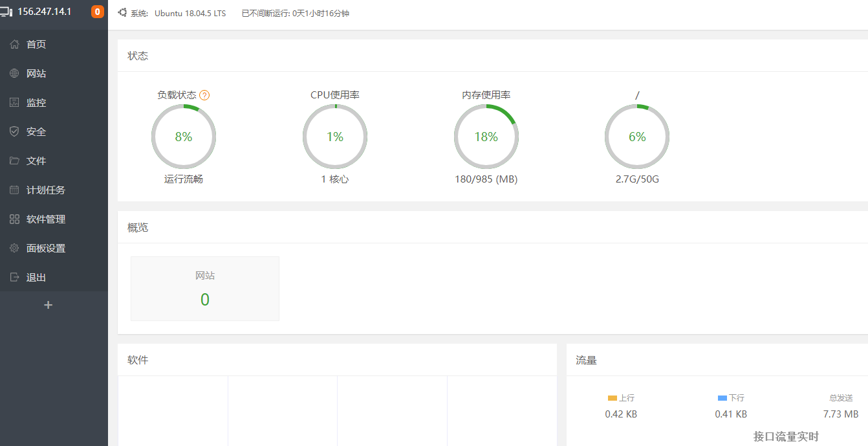
Task: Click the 负载状态 help question mark
Action: [204, 95]
